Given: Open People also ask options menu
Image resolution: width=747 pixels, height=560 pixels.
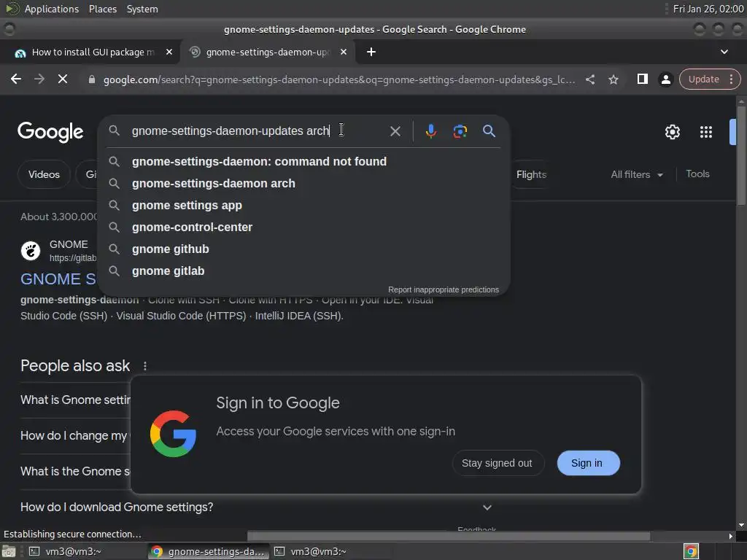Looking at the screenshot, I should click(145, 366).
